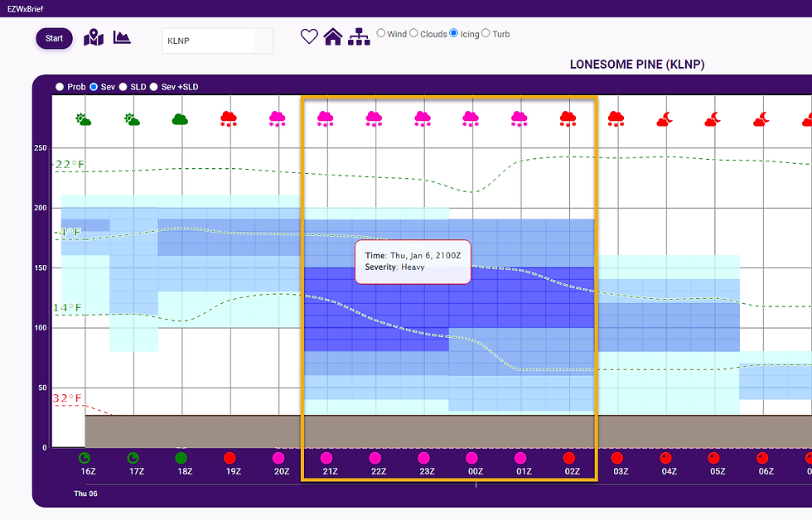This screenshot has width=812, height=520.
Task: Click the green clock marker for 16Z
Action: 84,458
